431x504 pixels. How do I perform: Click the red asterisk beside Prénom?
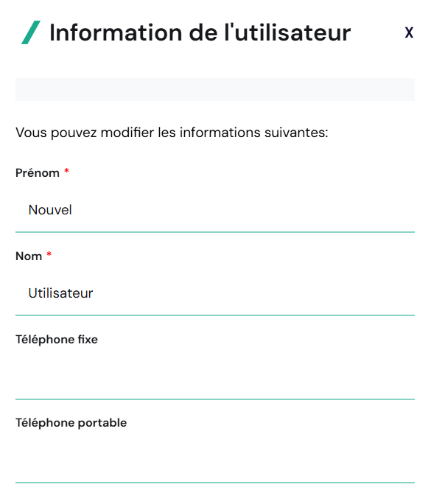point(66,171)
